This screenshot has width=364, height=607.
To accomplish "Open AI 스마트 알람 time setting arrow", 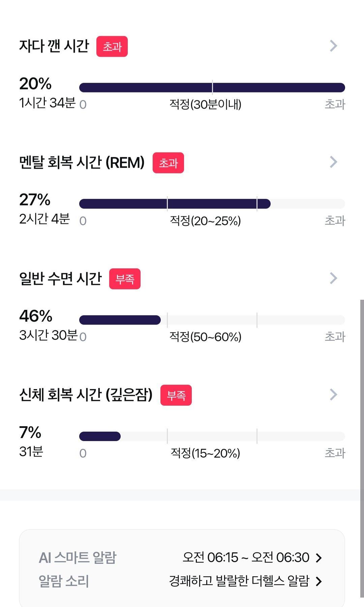I will pyautogui.click(x=319, y=558).
